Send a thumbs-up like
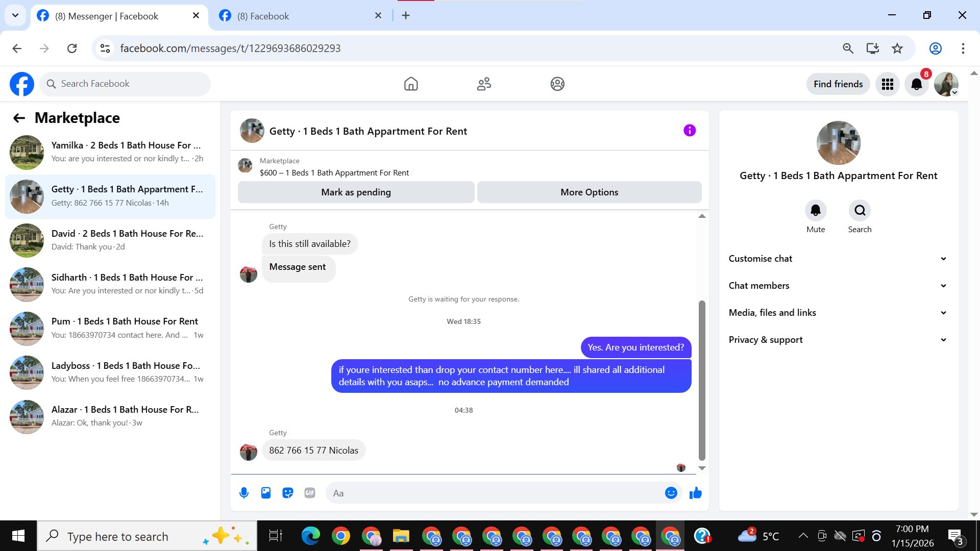 (695, 493)
